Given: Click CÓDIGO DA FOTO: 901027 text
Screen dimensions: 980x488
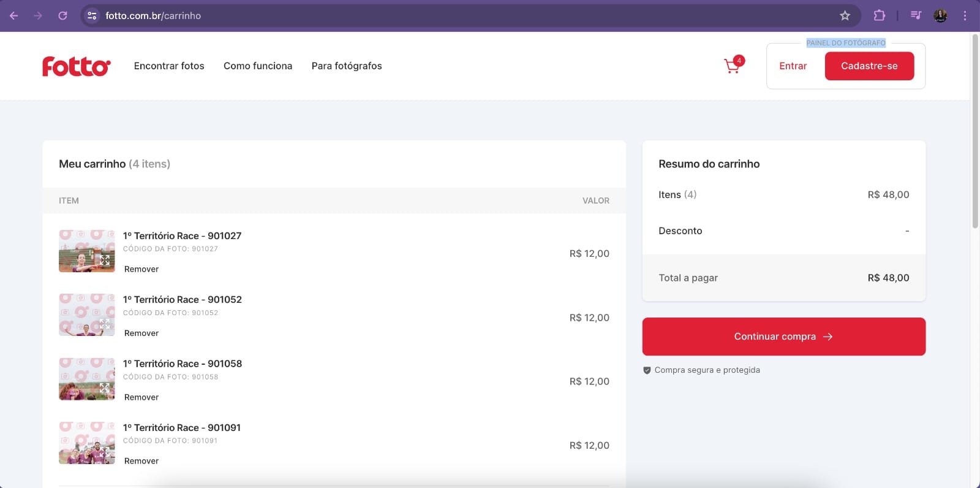Looking at the screenshot, I should 170,249.
